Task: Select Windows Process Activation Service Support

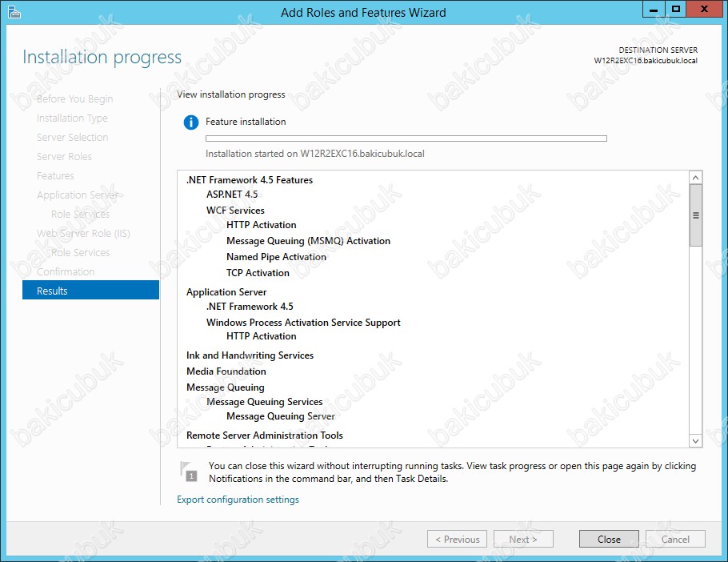Action: click(303, 323)
